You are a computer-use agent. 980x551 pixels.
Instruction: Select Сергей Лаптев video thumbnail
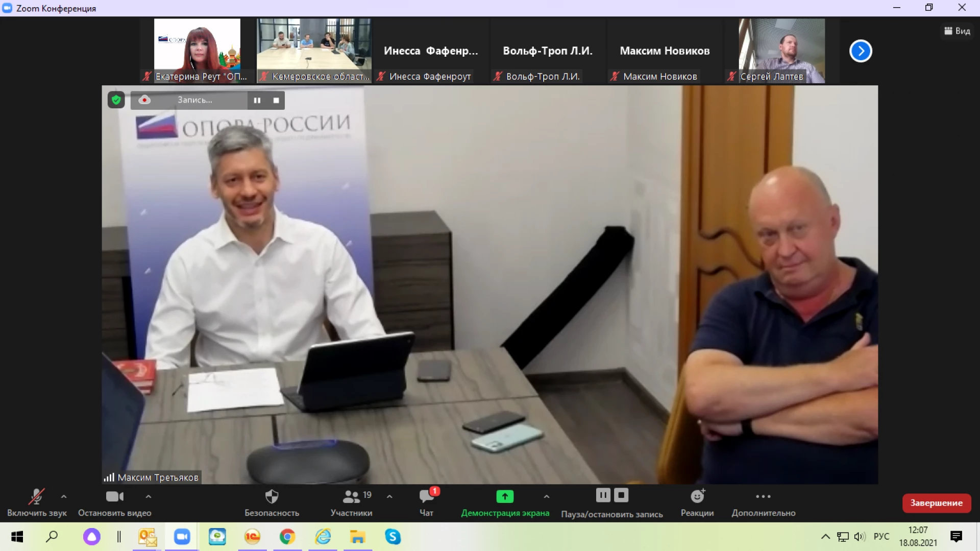[x=781, y=51]
